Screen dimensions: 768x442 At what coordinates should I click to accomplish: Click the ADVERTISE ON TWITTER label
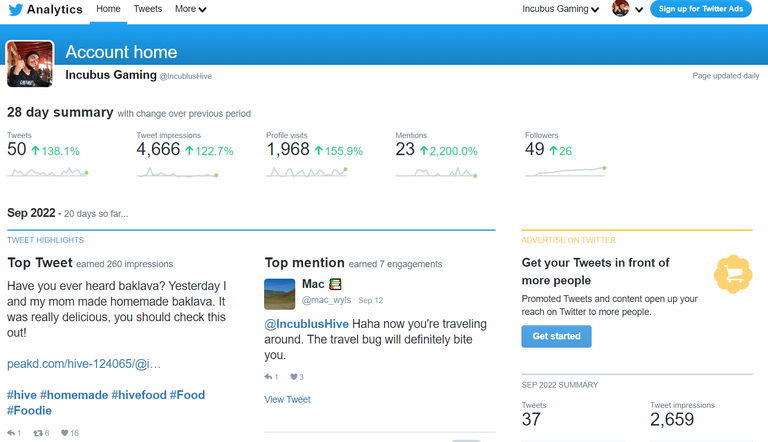[569, 240]
